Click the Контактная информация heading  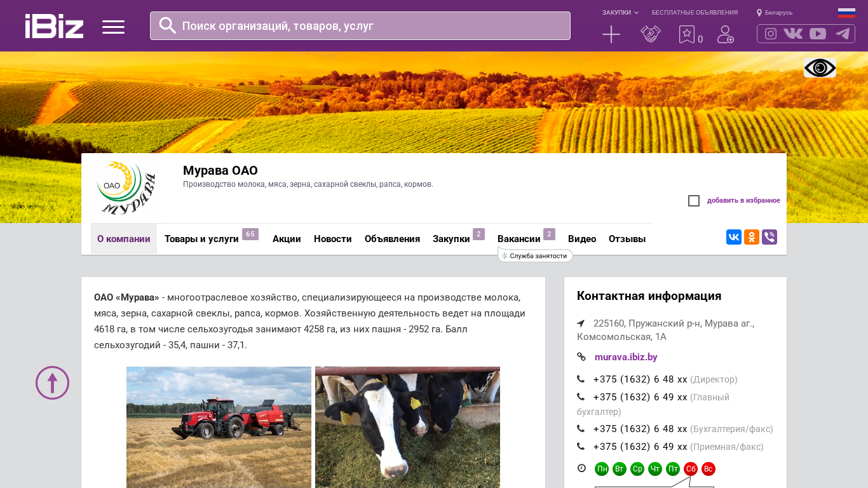point(649,296)
